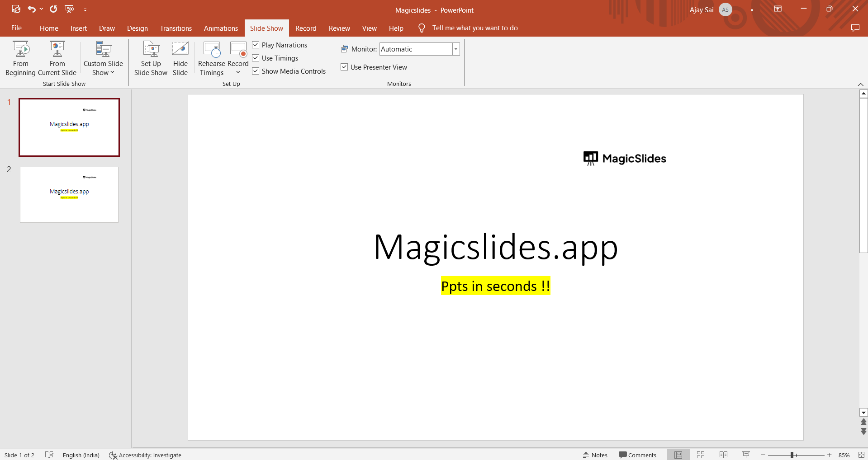The height and width of the screenshot is (460, 868).
Task: Open the Monitor dropdown list
Action: (x=456, y=49)
